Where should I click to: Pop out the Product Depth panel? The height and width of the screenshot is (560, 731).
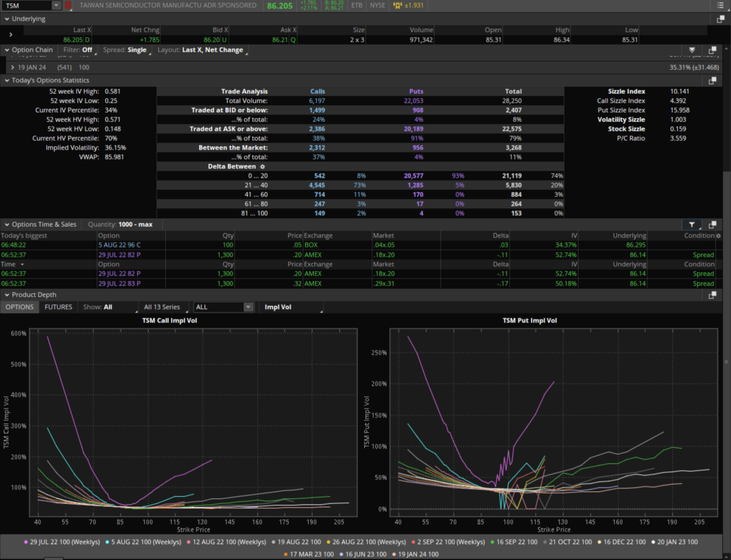712,295
